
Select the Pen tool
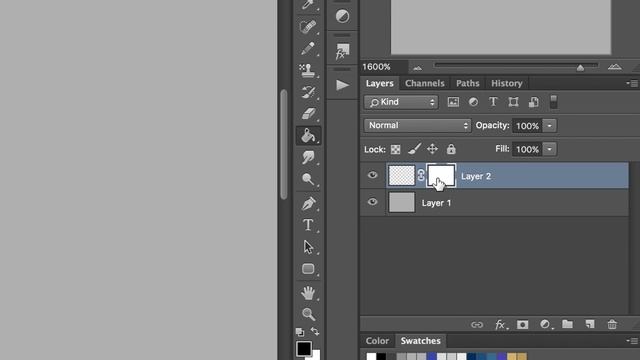pos(308,203)
